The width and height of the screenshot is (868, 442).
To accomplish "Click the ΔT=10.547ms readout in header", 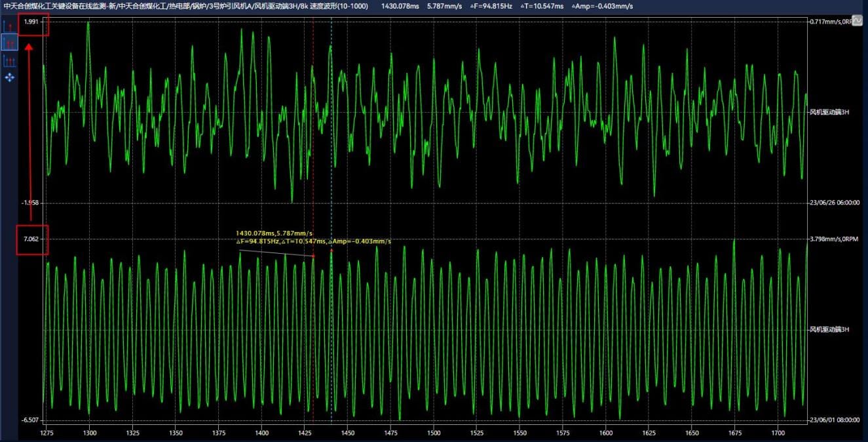I will click(x=542, y=6).
